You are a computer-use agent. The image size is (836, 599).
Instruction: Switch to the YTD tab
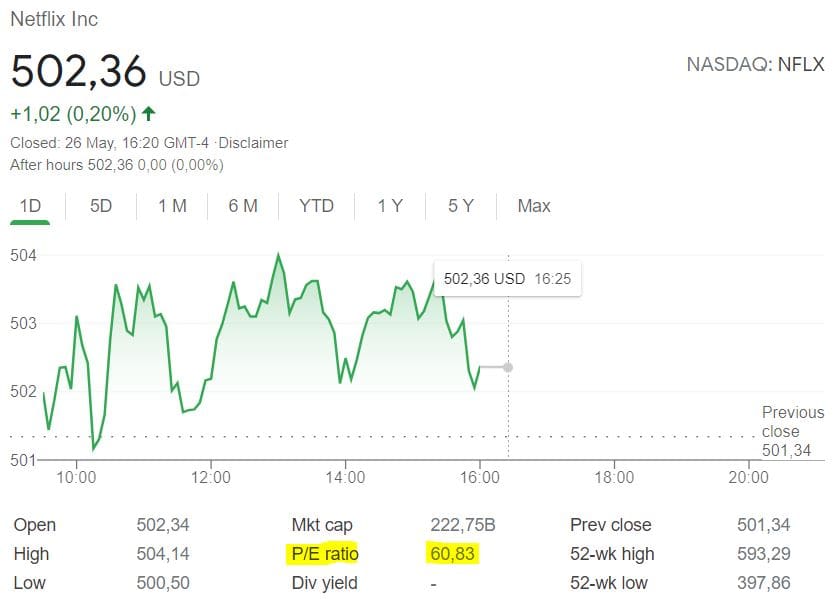[316, 206]
